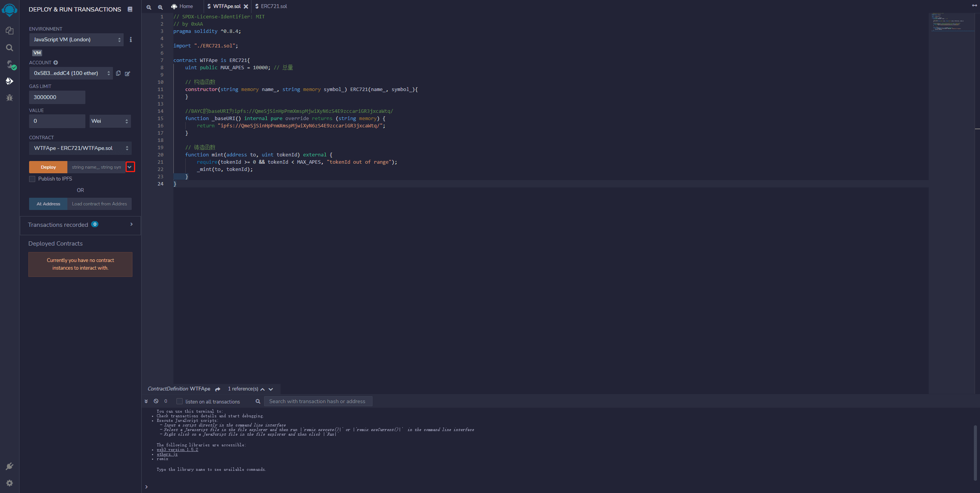This screenshot has width=980, height=493.
Task: Copy the account address to clipboard
Action: pos(118,73)
